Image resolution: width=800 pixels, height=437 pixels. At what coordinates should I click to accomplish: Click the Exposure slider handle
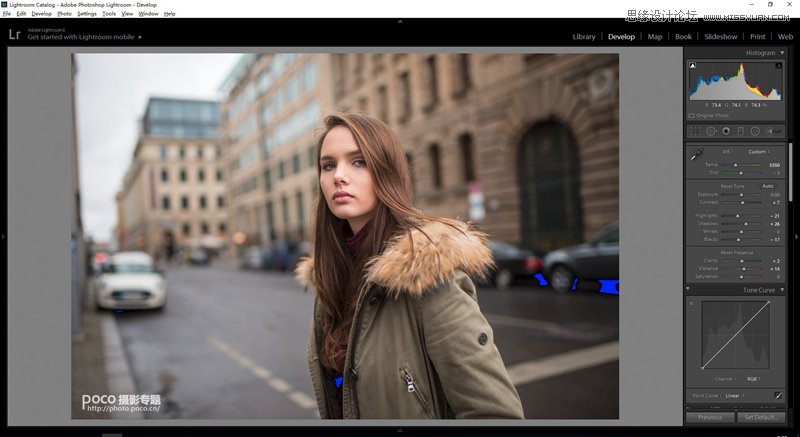click(741, 195)
